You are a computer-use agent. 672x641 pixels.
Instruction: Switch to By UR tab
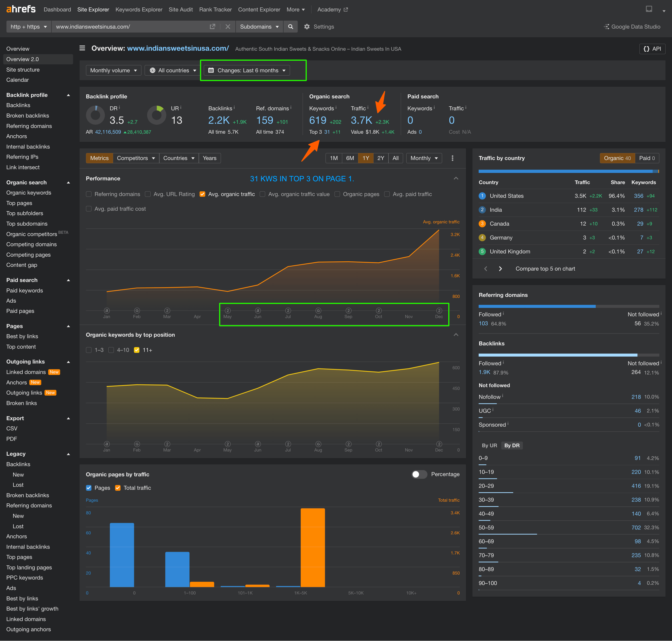pyautogui.click(x=489, y=445)
